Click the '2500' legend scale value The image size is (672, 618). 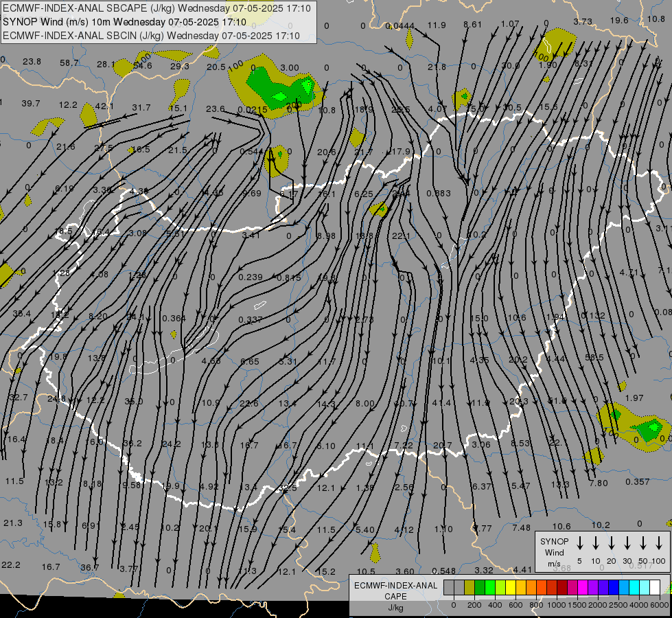618,605
